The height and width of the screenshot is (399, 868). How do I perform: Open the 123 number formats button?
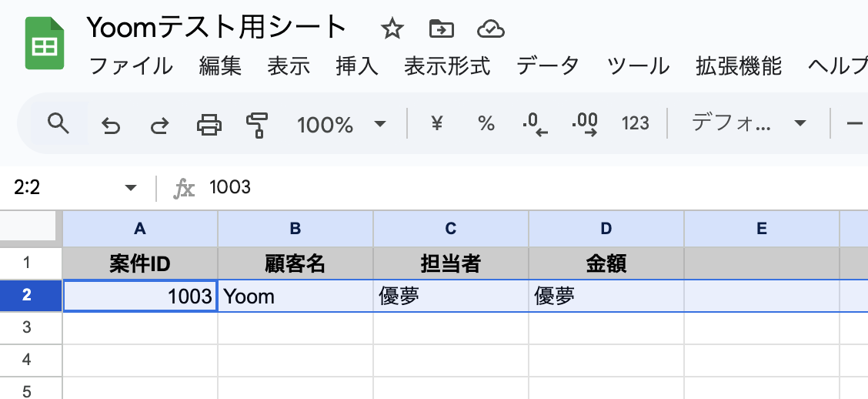tap(636, 123)
